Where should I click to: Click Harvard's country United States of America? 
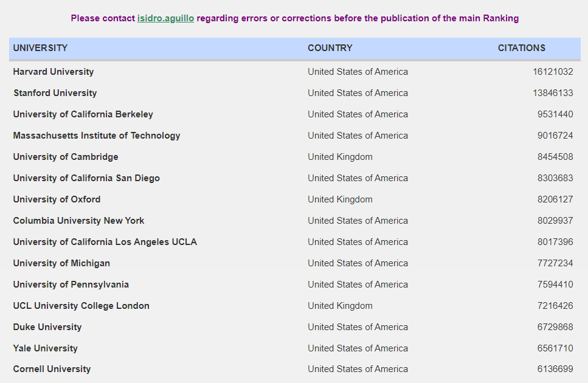coord(358,72)
